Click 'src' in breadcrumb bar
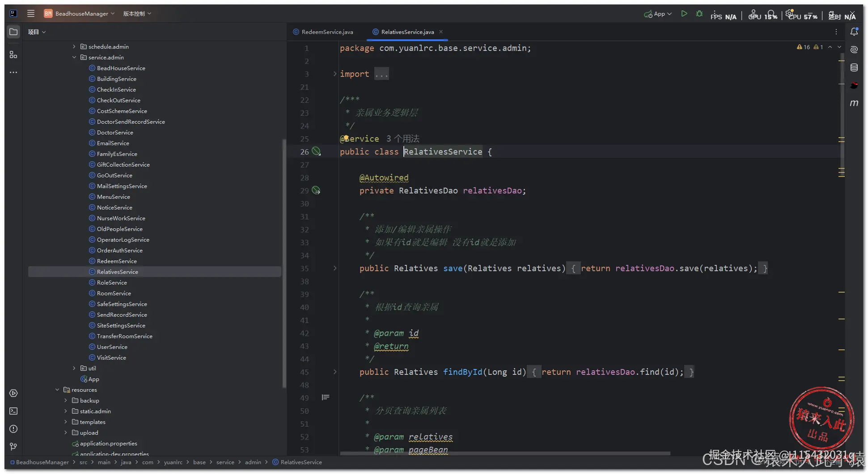This screenshot has width=868, height=474. (84, 462)
